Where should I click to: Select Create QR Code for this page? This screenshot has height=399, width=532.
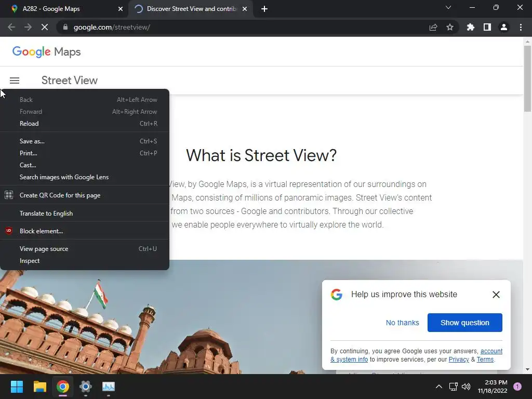coord(85,195)
